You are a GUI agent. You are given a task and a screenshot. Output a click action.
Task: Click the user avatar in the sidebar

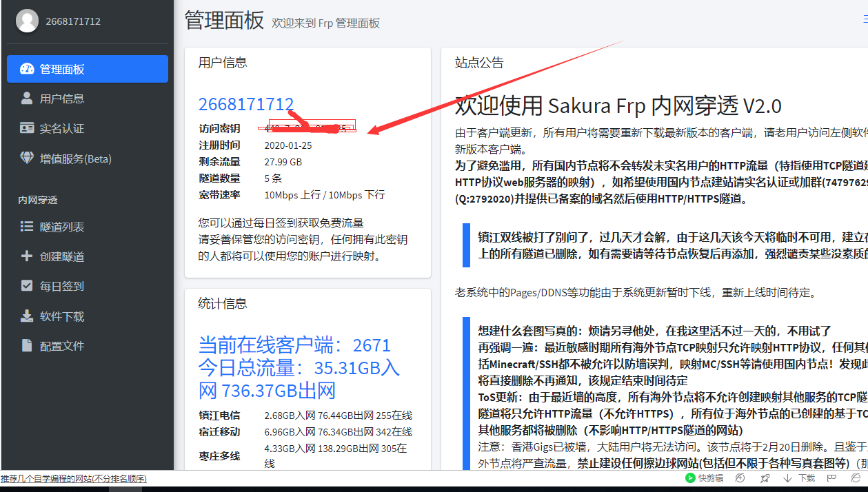tap(27, 21)
